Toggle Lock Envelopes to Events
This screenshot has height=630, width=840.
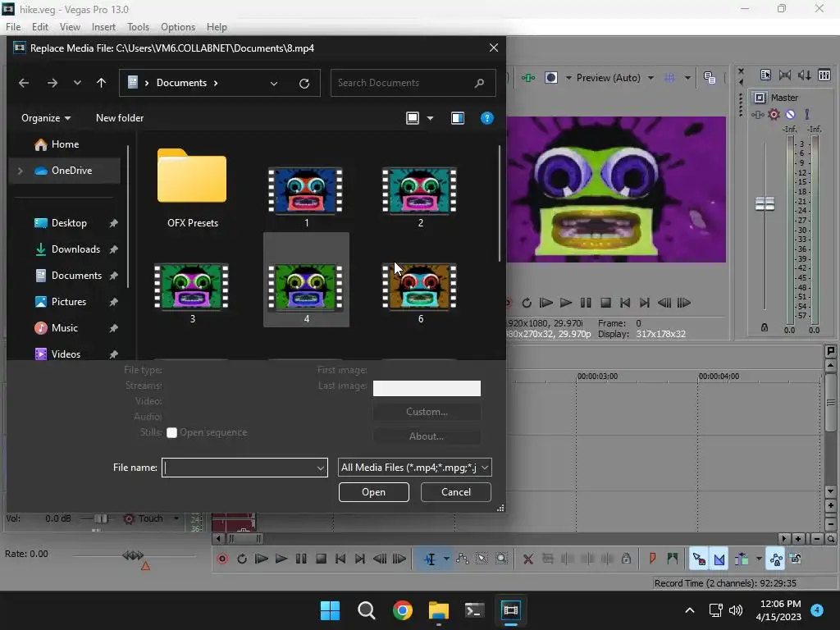click(776, 559)
